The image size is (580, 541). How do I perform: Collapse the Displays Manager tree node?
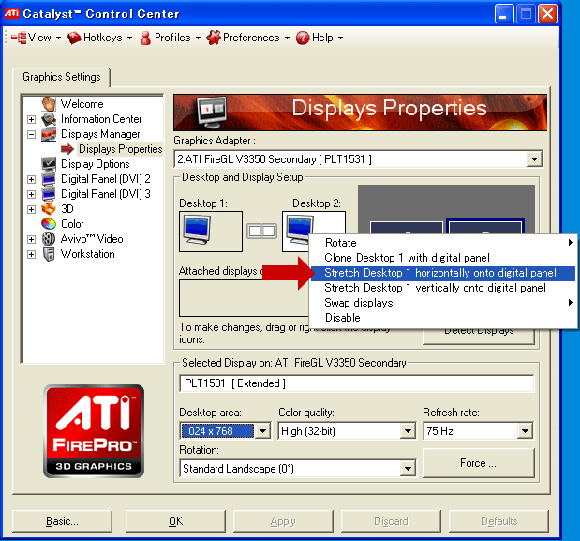tap(31, 134)
